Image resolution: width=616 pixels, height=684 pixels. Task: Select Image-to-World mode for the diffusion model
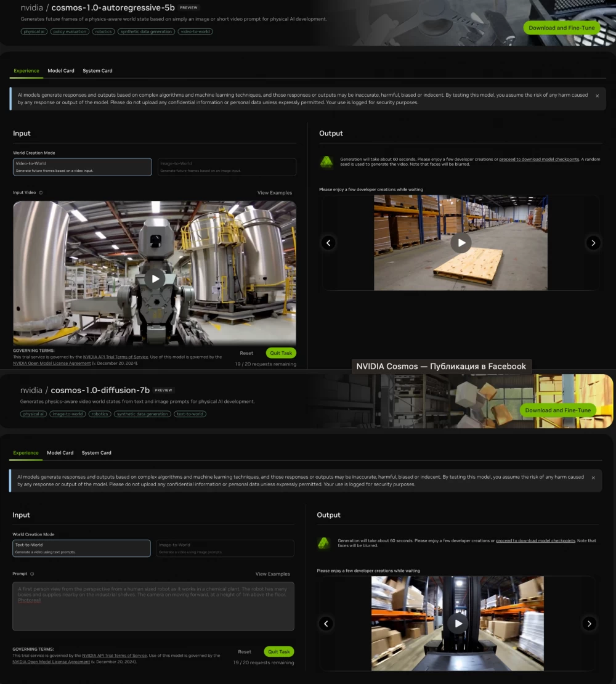[224, 548]
